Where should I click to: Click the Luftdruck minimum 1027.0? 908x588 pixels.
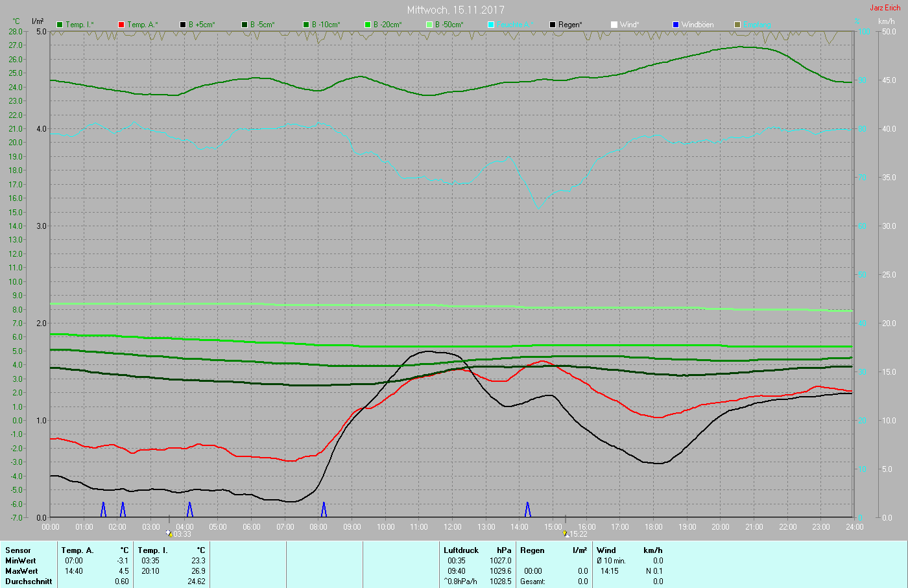(x=501, y=561)
